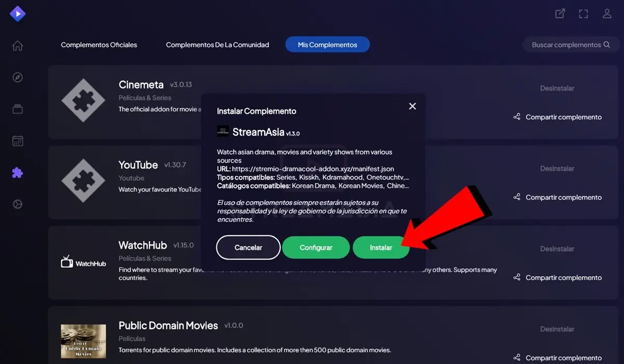Cancel the addon installation dialog
Image resolution: width=624 pixels, height=364 pixels.
click(248, 248)
